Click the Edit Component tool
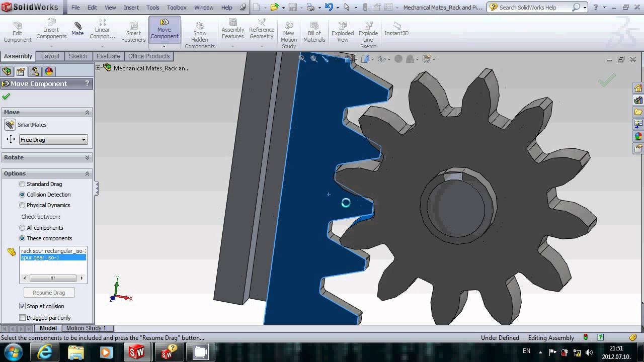 click(x=18, y=32)
